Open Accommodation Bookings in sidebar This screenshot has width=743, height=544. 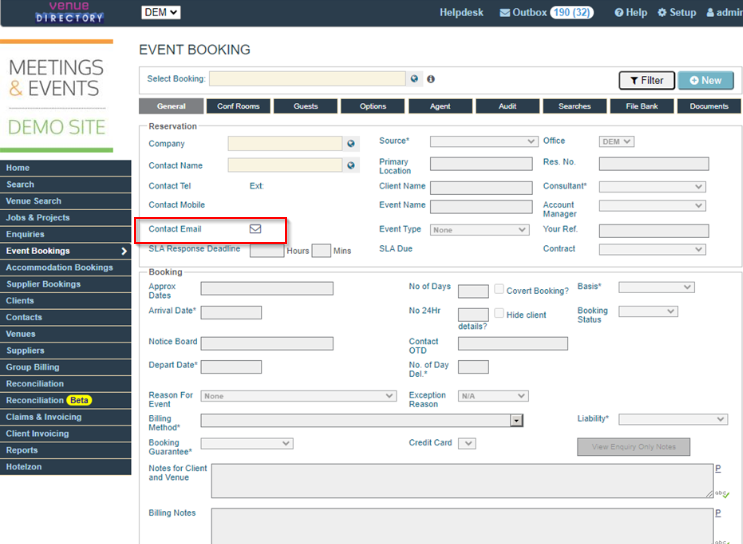coord(65,267)
